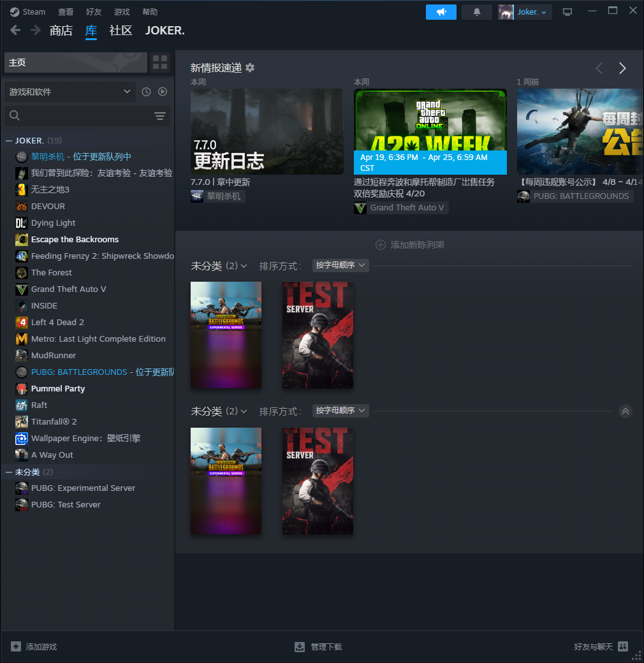Switch to the 库 tab
The width and height of the screenshot is (644, 663).
(91, 31)
